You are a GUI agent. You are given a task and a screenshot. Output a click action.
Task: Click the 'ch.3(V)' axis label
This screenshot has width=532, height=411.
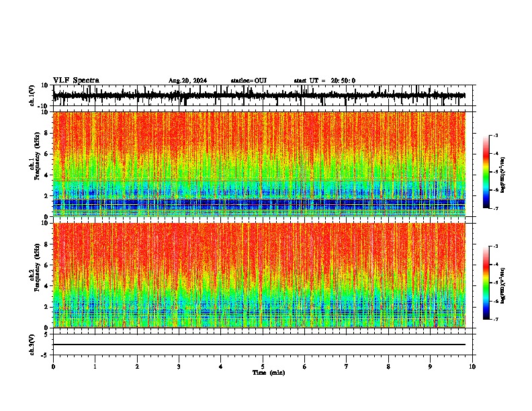pyautogui.click(x=32, y=345)
